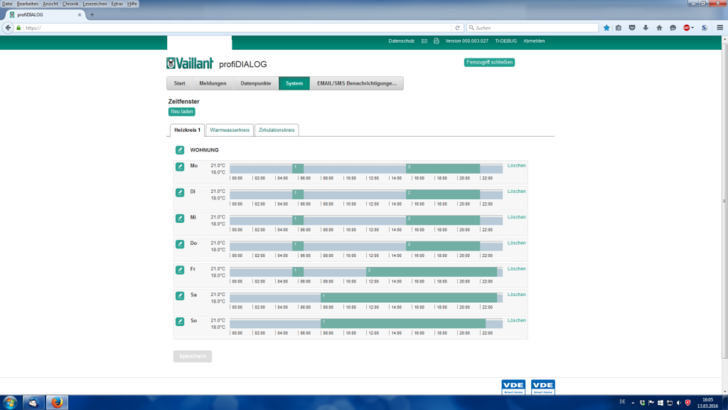This screenshot has width=728, height=410.
Task: Click the Firefox search field
Action: (530, 27)
